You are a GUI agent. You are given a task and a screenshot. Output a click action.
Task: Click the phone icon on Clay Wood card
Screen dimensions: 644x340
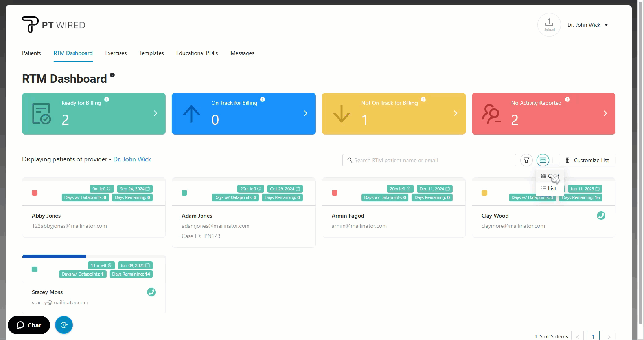point(601,216)
